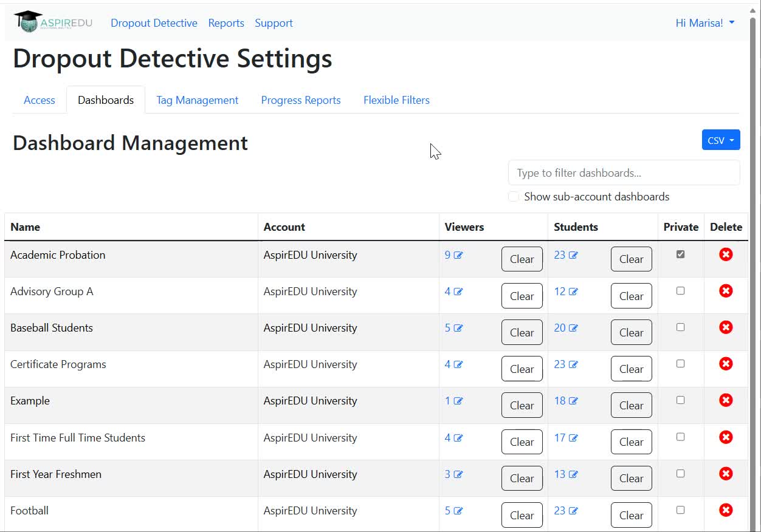The height and width of the screenshot is (532, 761).
Task: Enable Show sub-account dashboards
Action: click(x=514, y=197)
